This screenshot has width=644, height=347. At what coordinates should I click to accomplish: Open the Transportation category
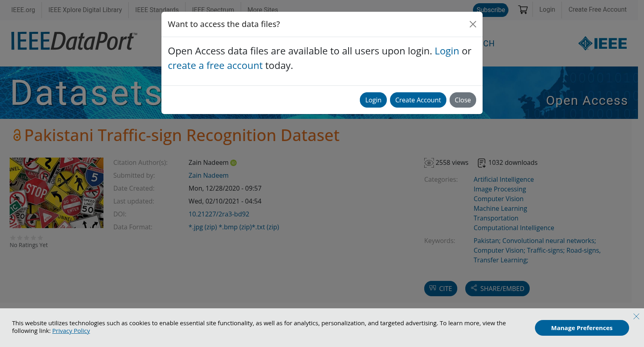(x=496, y=218)
